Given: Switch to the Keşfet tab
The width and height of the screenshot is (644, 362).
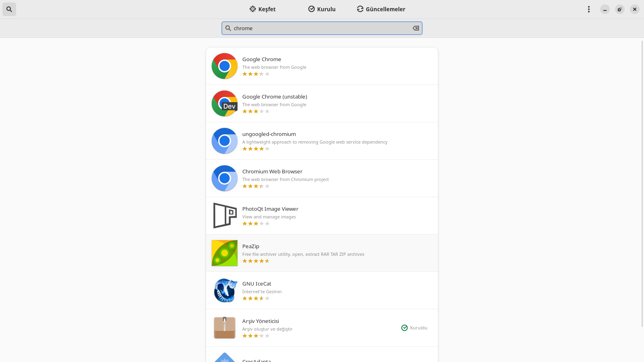Looking at the screenshot, I should point(262,9).
